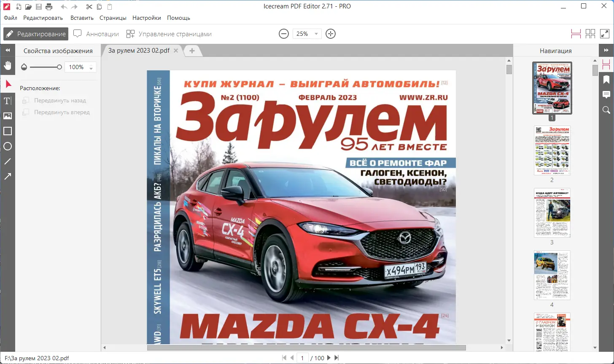Image resolution: width=614 pixels, height=364 pixels.
Task: Collapse the left properties panel
Action: click(x=8, y=50)
